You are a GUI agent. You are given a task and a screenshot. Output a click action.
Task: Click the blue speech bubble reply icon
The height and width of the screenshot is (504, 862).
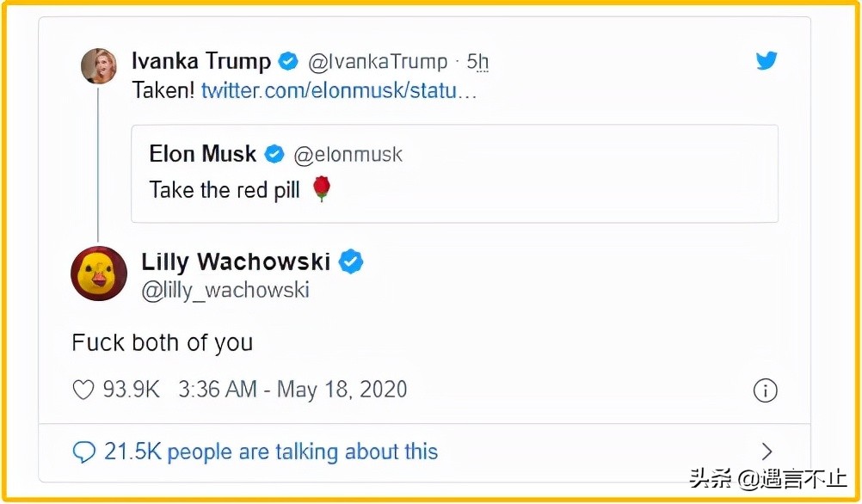84,452
